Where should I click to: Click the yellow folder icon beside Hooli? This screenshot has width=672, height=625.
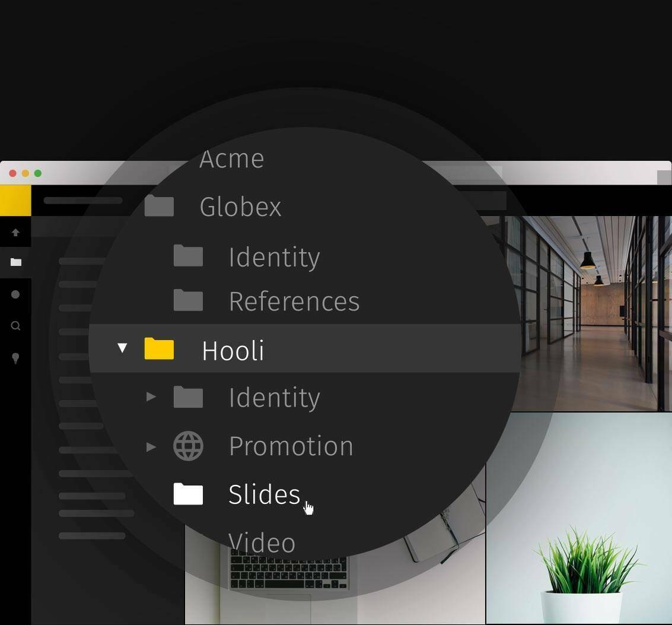click(158, 349)
